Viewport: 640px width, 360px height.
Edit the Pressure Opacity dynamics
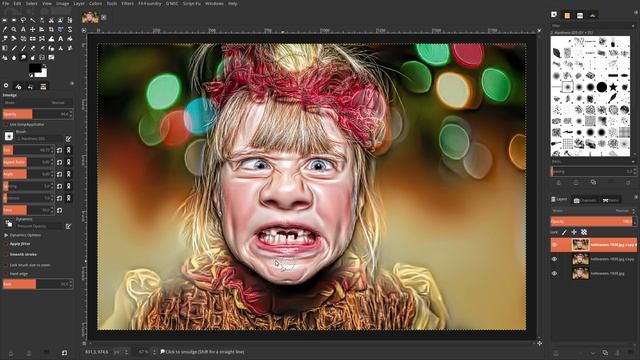(x=69, y=226)
